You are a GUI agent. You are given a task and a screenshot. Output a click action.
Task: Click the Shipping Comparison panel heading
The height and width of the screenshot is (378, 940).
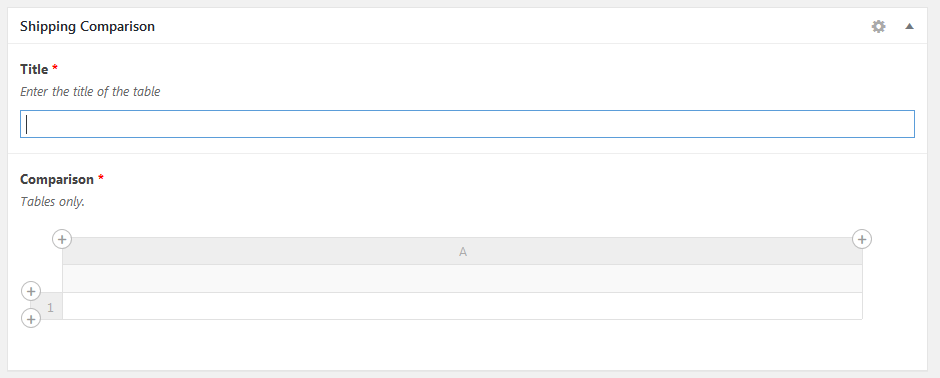pyautogui.click(x=88, y=26)
